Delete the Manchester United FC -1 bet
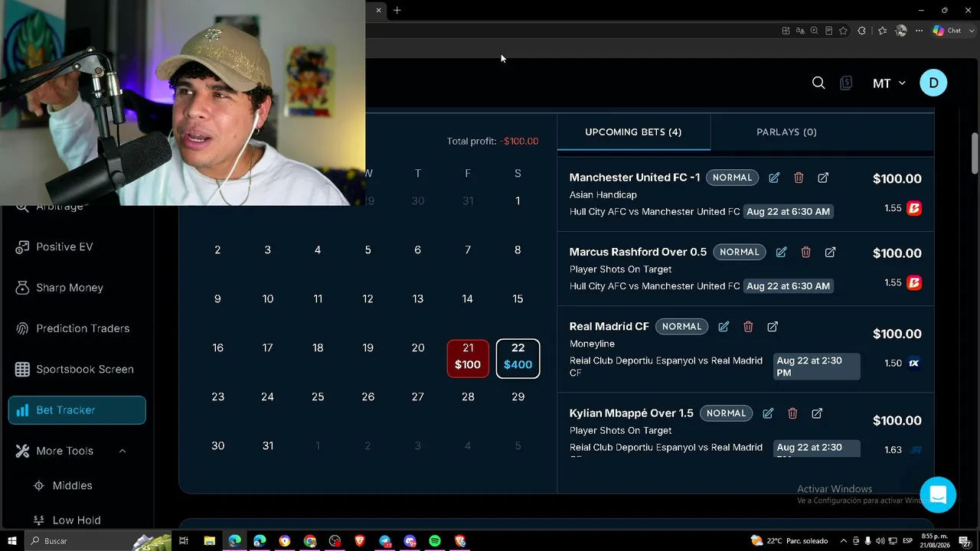This screenshot has width=980, height=551. click(799, 178)
